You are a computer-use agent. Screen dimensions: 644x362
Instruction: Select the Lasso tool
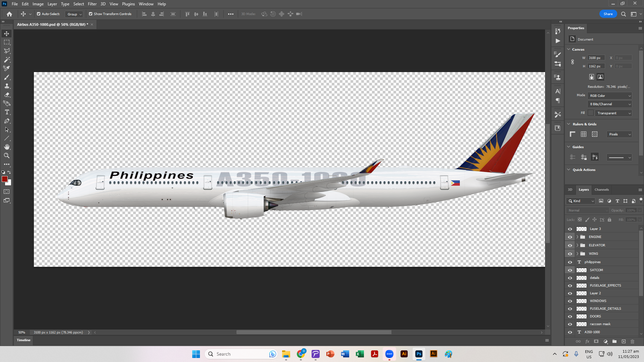(7, 51)
